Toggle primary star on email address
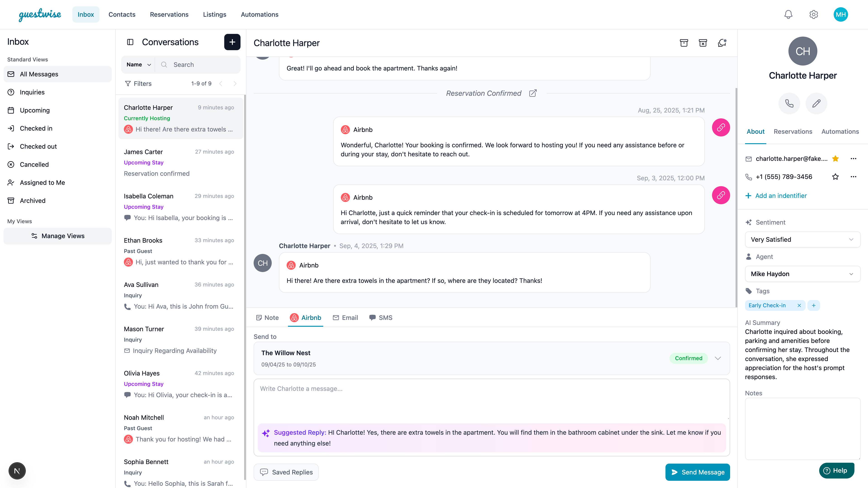This screenshot has height=488, width=868. (x=835, y=159)
